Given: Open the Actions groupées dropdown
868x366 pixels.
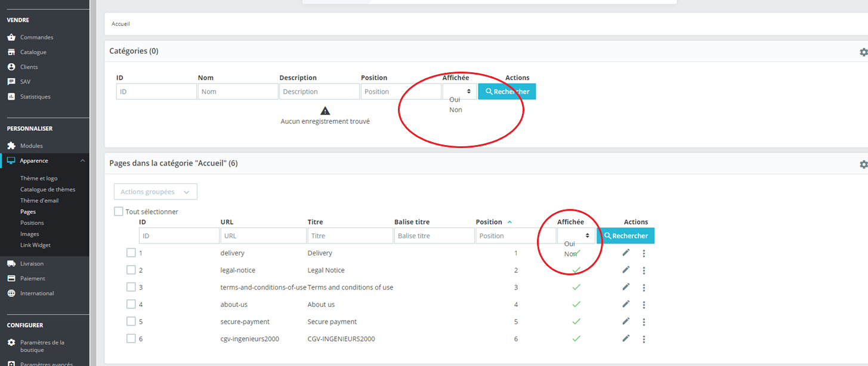Looking at the screenshot, I should (155, 192).
